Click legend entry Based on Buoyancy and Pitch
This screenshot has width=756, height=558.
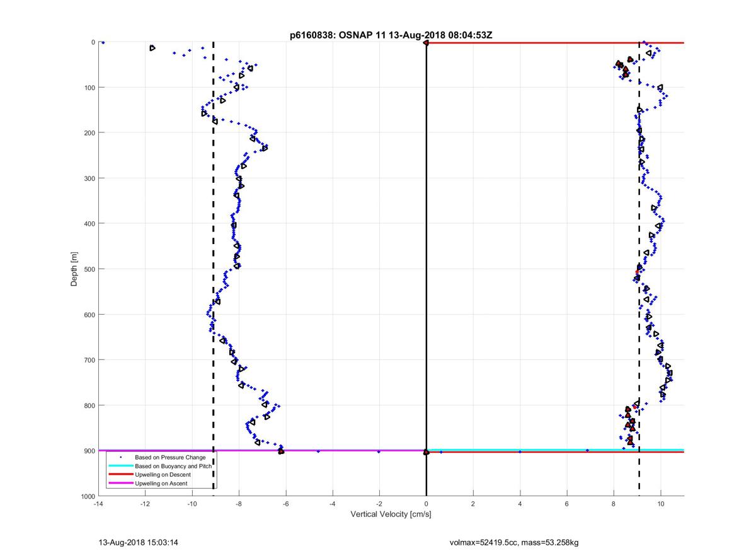173,466
